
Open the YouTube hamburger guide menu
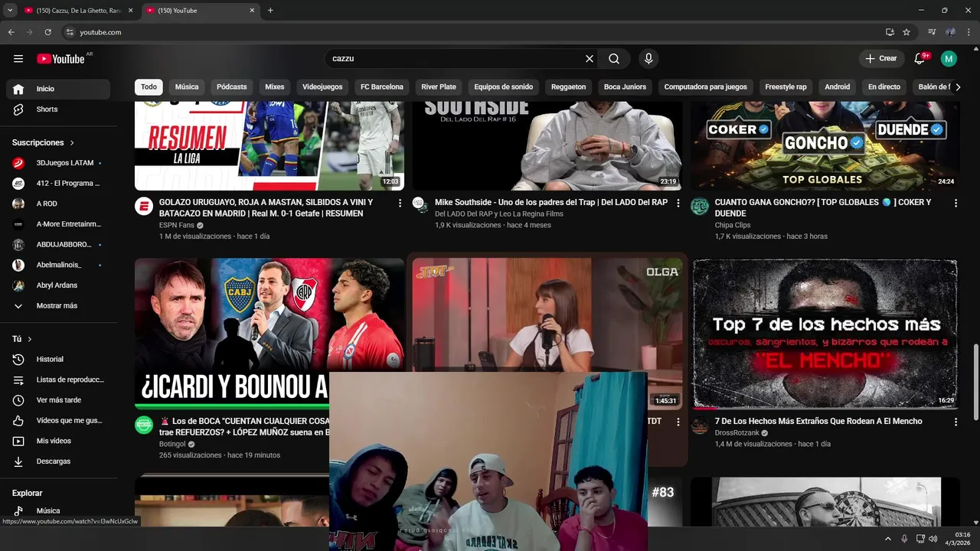18,58
